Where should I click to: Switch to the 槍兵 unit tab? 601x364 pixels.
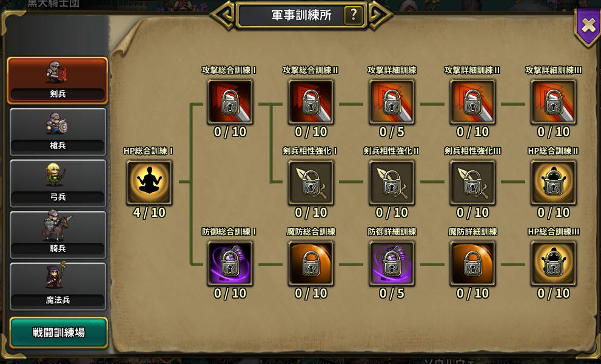point(58,131)
